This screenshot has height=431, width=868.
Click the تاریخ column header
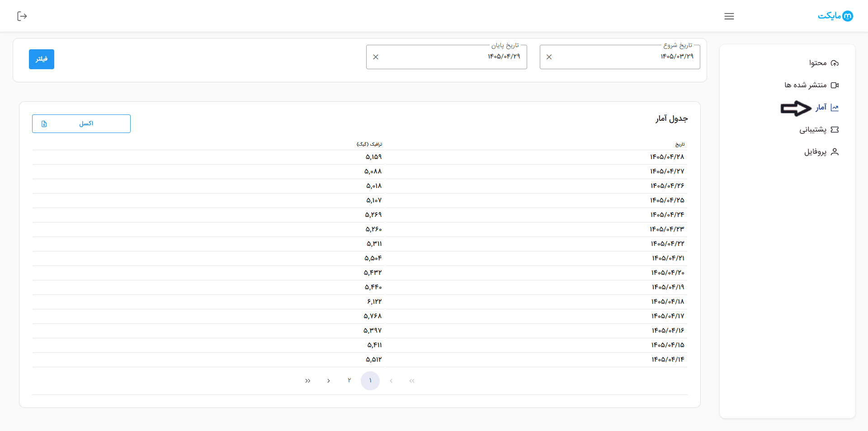(680, 144)
